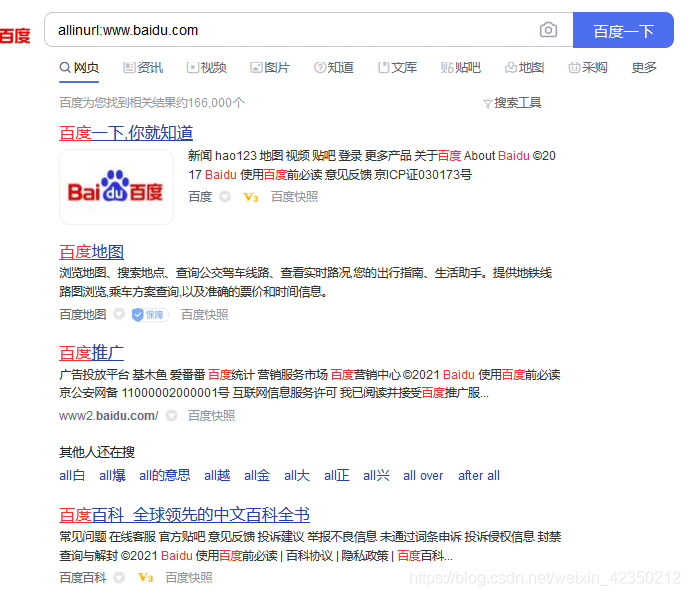Open 百度快照 of 百度百科 result
Image resolution: width=690 pixels, height=596 pixels.
pos(189,578)
